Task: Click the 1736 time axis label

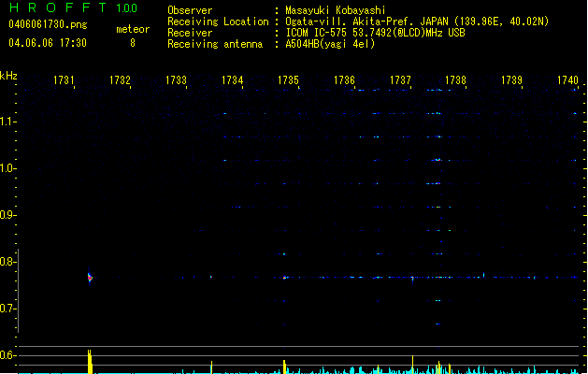Action: coord(344,80)
